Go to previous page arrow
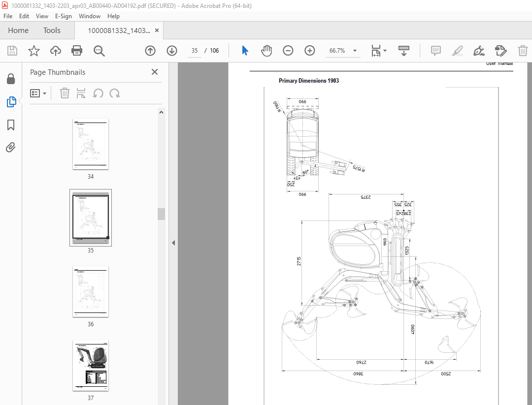This screenshot has width=532, height=405. click(x=150, y=51)
